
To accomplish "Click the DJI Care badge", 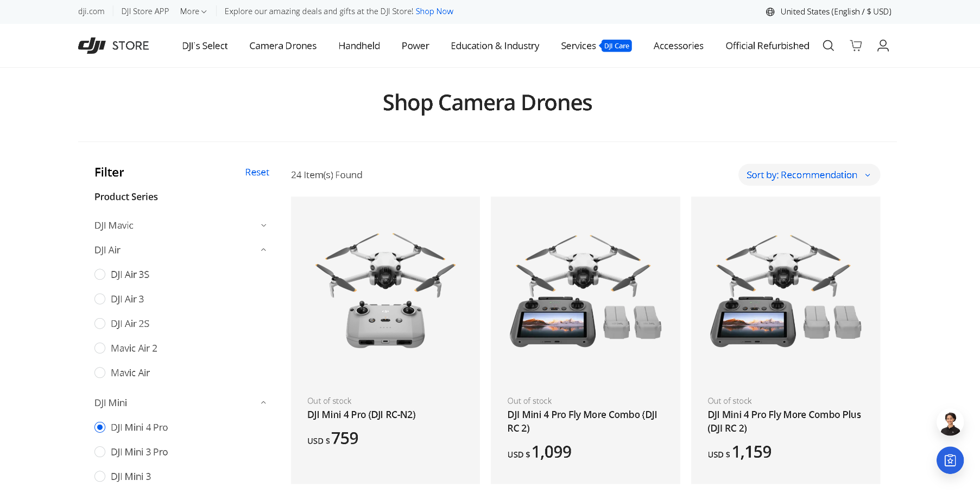I will [616, 46].
